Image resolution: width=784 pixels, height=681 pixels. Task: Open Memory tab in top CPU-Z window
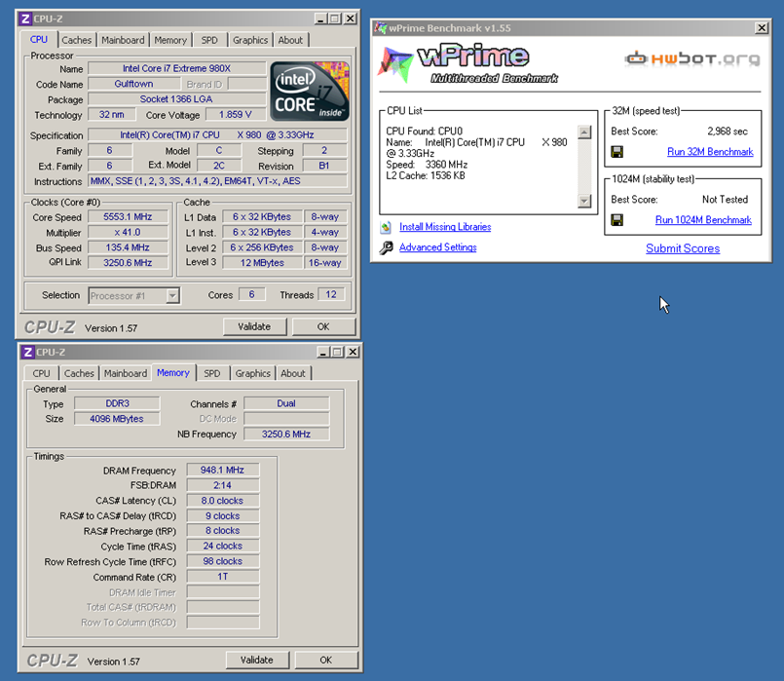coord(170,40)
